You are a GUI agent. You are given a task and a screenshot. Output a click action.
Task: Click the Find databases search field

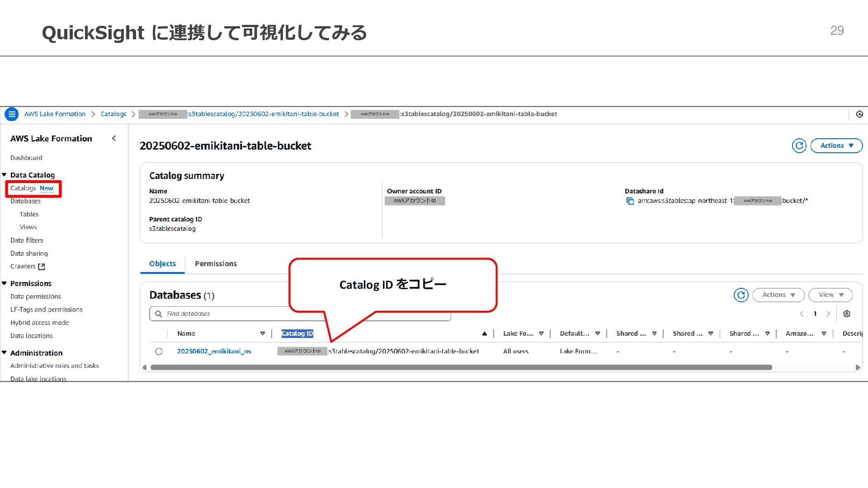[x=226, y=314]
